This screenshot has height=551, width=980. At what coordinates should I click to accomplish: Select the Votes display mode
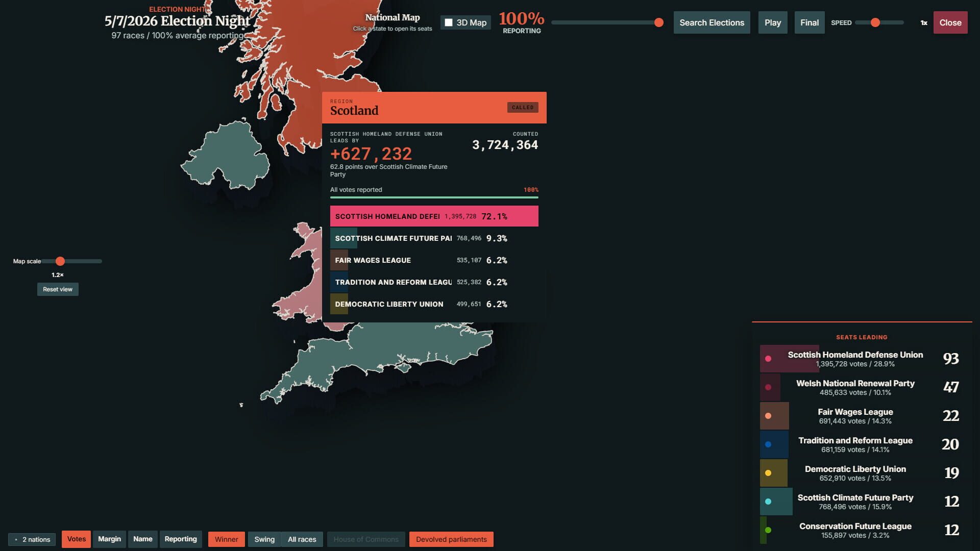click(x=77, y=539)
